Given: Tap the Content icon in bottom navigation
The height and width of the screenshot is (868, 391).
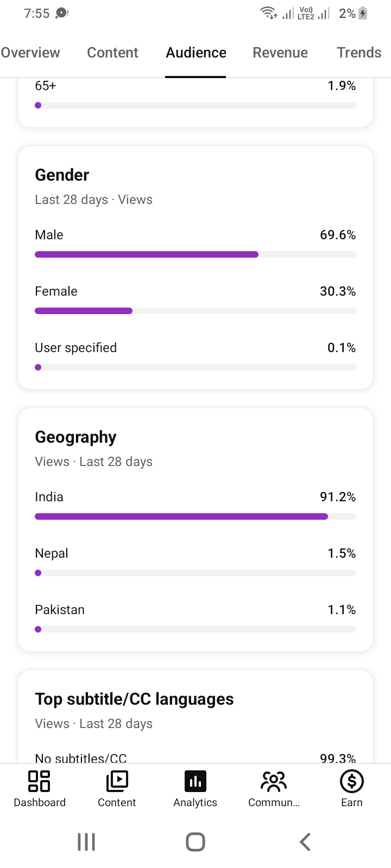Looking at the screenshot, I should (x=117, y=781).
